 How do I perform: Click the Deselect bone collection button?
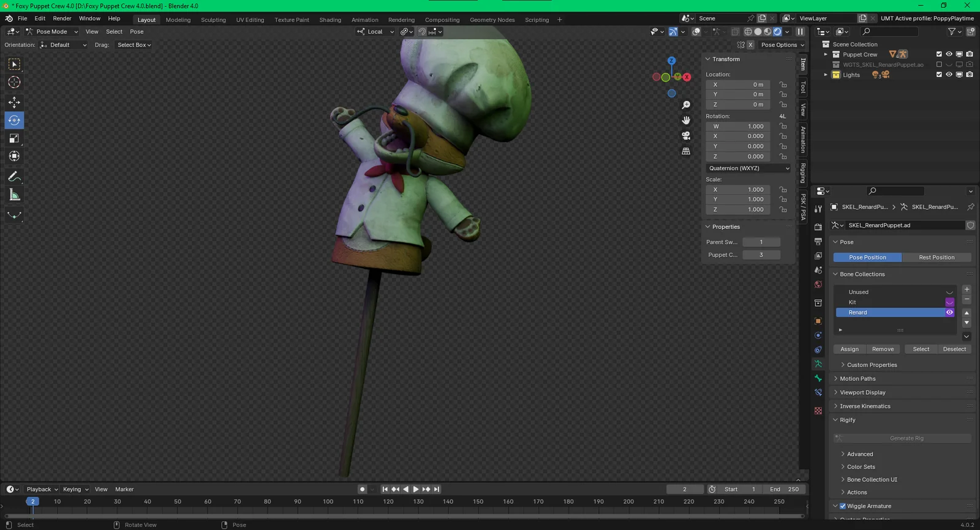[954, 349]
